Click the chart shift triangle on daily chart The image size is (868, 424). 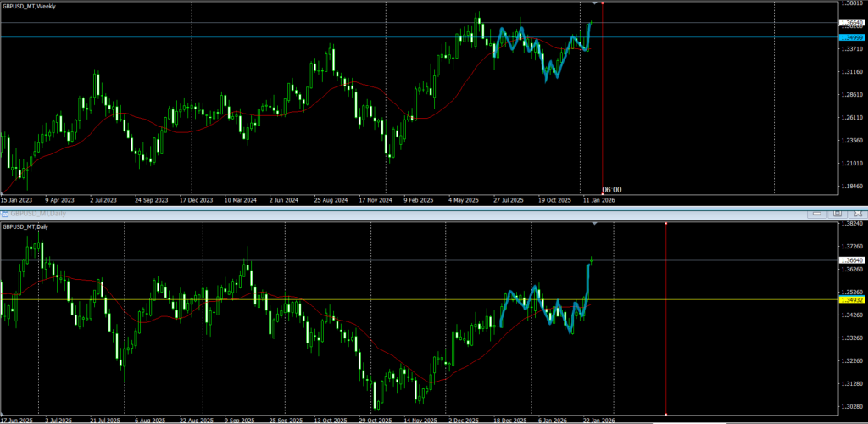pyautogui.click(x=594, y=224)
